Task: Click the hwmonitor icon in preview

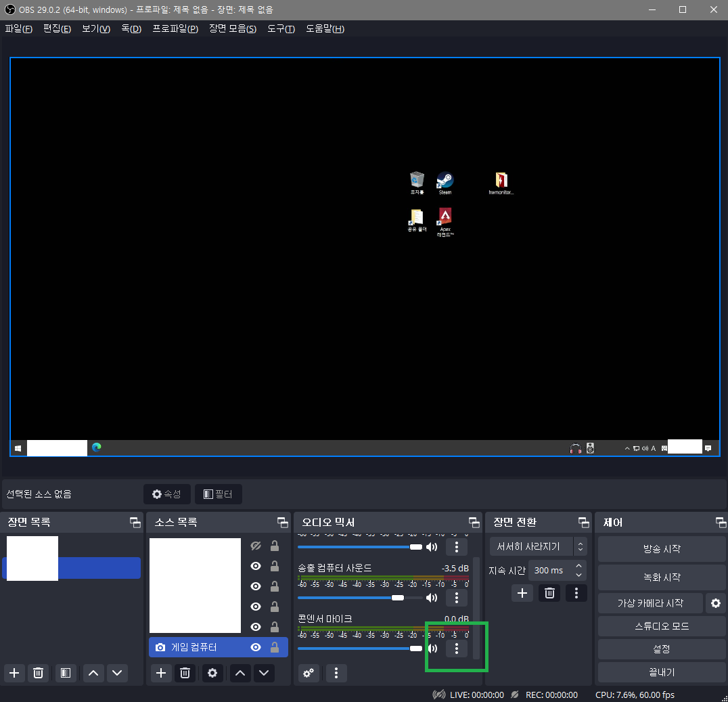Action: 501,183
